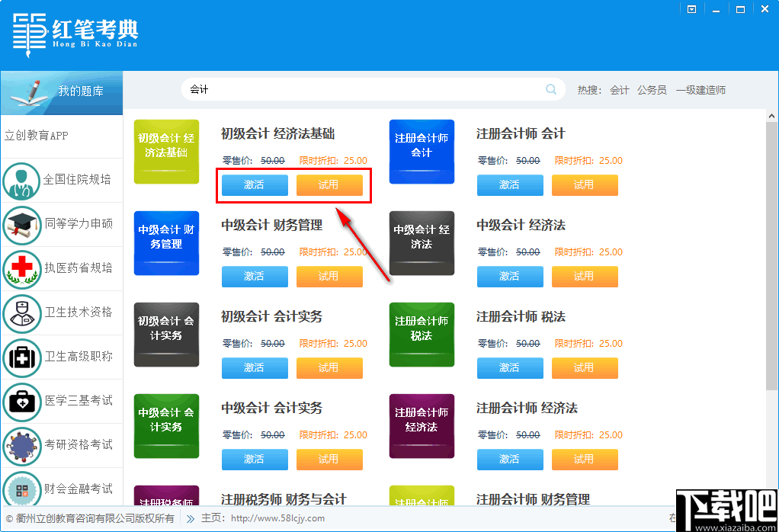
Task: Try 中级会计 经济法 via 试用
Action: click(x=585, y=276)
